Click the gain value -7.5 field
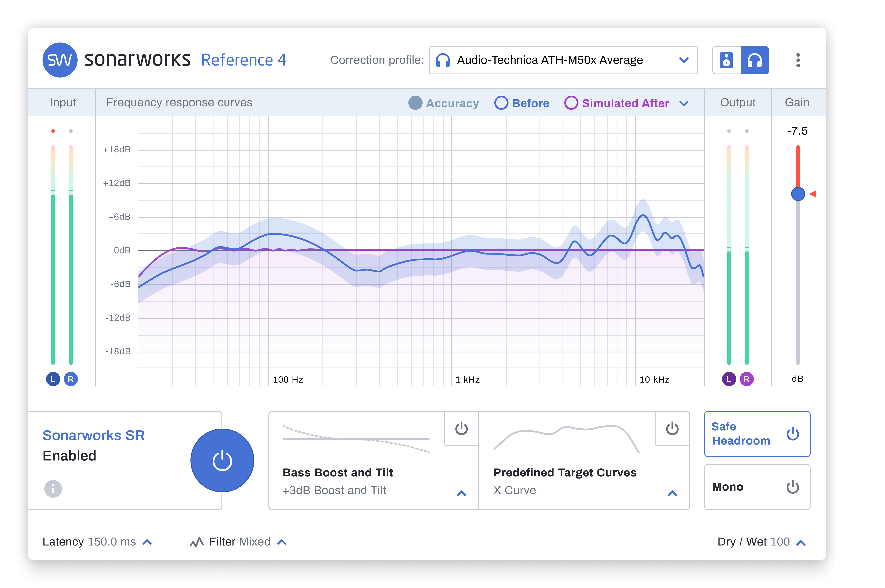The height and width of the screenshot is (588, 885). pyautogui.click(x=797, y=131)
